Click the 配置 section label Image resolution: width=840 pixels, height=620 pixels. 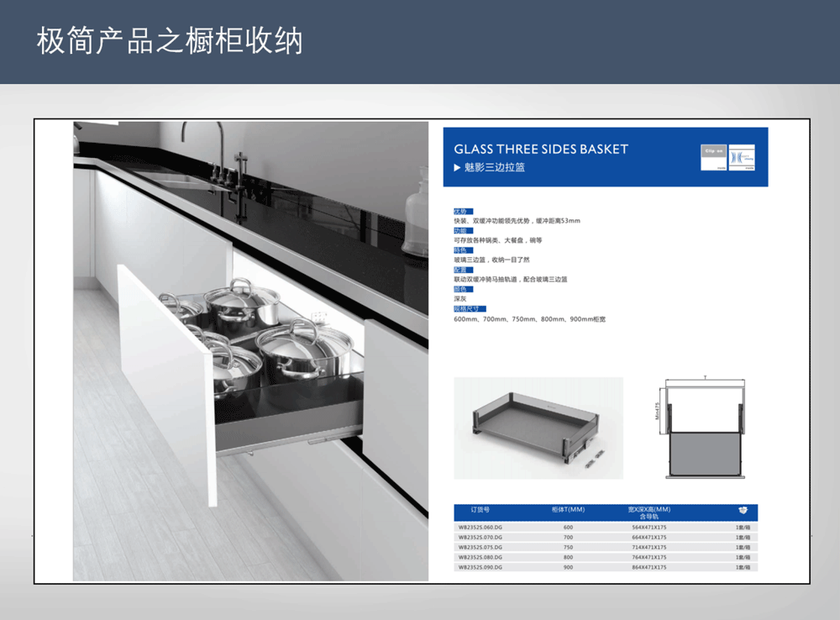click(463, 270)
